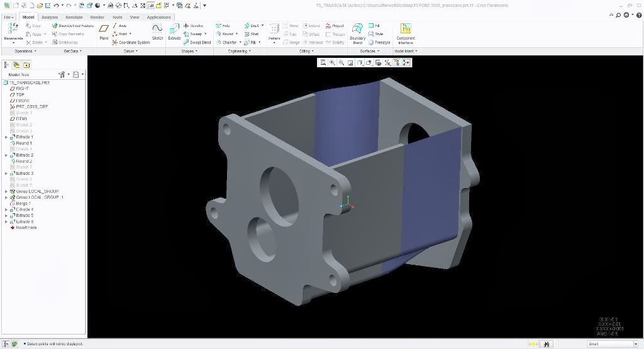Switch to the Favorites panel tab
The height and width of the screenshot is (349, 644).
pos(26,65)
